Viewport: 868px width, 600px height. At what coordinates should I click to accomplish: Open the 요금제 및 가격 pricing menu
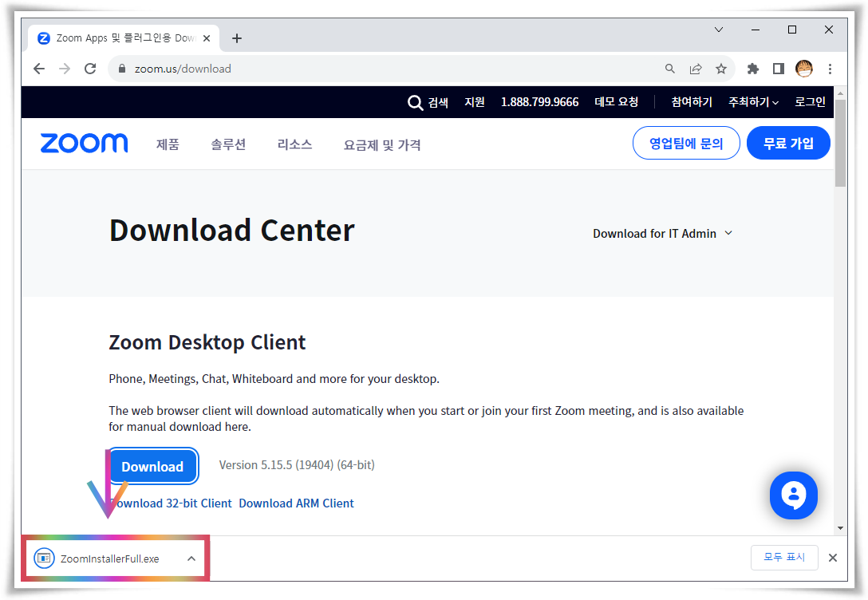click(382, 145)
